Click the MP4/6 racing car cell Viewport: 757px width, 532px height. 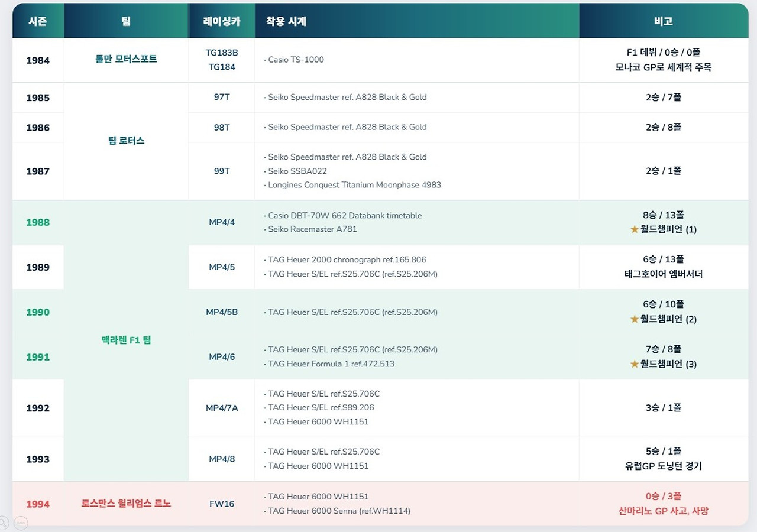pos(222,357)
